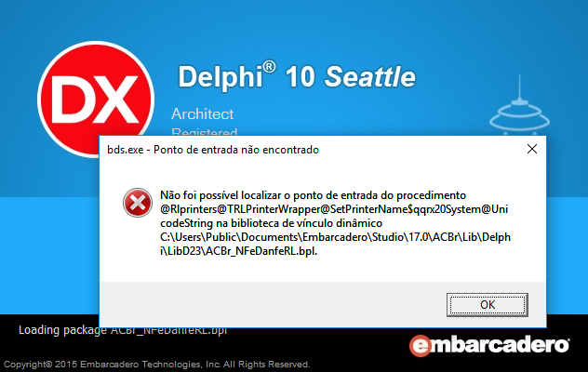Click the registered trademark symbol after Delphi
This screenshot has height=372, width=588.
[x=269, y=67]
